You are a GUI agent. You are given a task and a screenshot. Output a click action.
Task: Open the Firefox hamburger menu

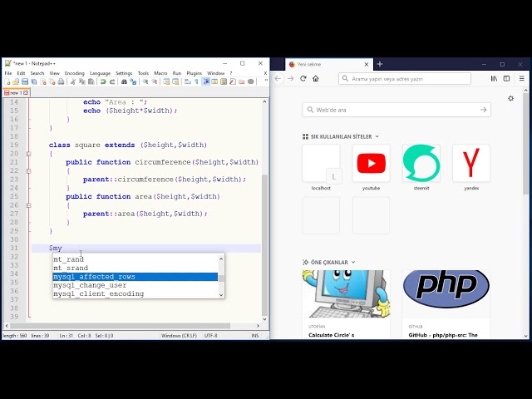click(522, 79)
